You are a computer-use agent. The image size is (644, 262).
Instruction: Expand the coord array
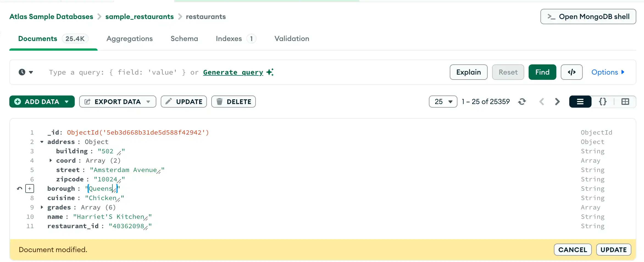point(50,160)
